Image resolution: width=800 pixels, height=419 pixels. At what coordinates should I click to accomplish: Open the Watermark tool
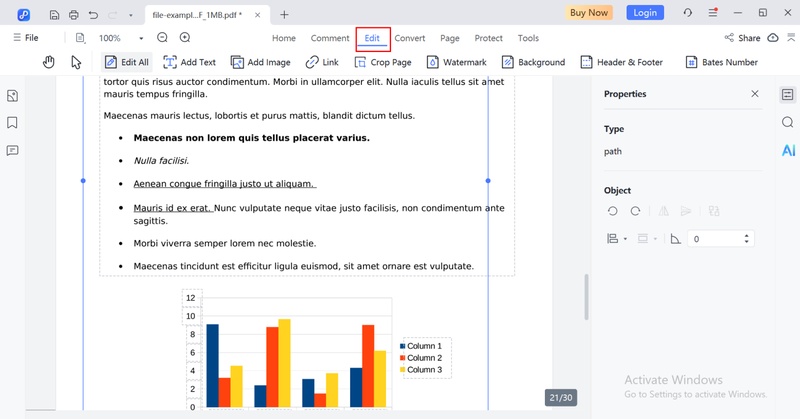[x=456, y=62]
